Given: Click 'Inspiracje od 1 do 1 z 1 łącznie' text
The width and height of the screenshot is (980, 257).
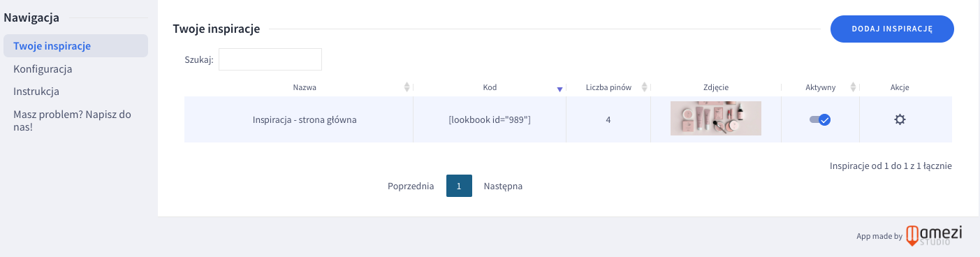Looking at the screenshot, I should [891, 166].
